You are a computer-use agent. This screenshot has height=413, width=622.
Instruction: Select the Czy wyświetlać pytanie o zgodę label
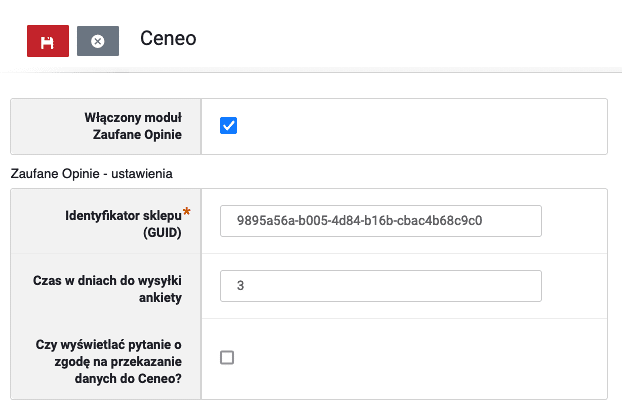click(x=108, y=361)
